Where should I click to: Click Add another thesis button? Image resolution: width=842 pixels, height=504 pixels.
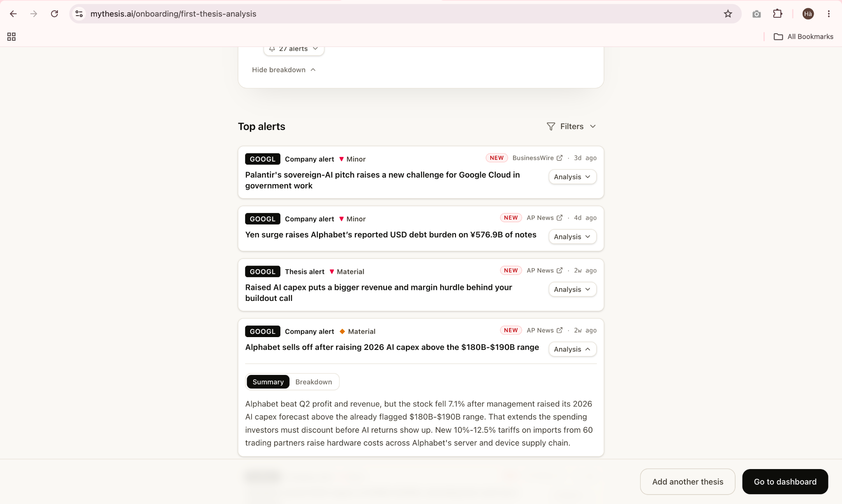click(687, 482)
